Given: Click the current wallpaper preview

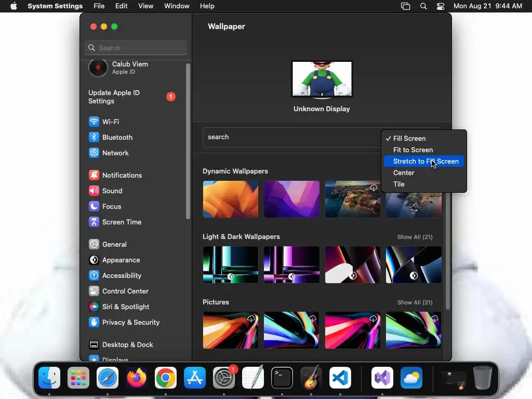Looking at the screenshot, I should pos(322,79).
